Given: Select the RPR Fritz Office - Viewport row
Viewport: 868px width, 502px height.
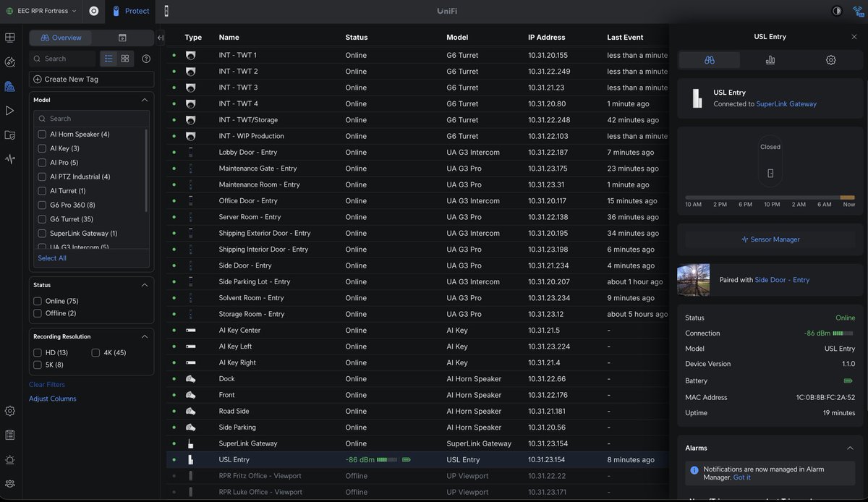Looking at the screenshot, I should 417,476.
